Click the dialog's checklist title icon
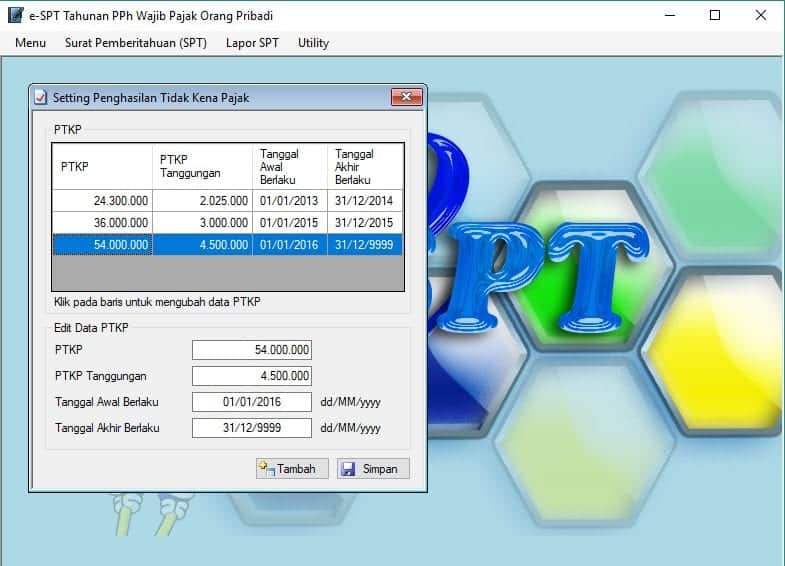This screenshot has width=785, height=566. [x=41, y=97]
